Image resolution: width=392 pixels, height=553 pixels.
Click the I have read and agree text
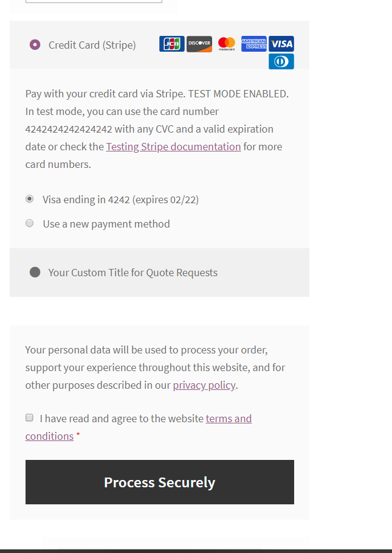tap(122, 419)
